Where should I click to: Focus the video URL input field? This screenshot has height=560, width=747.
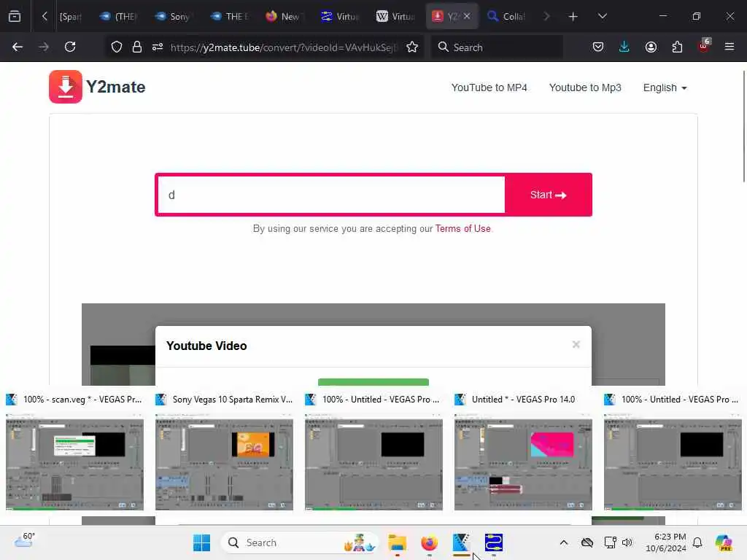(331, 195)
